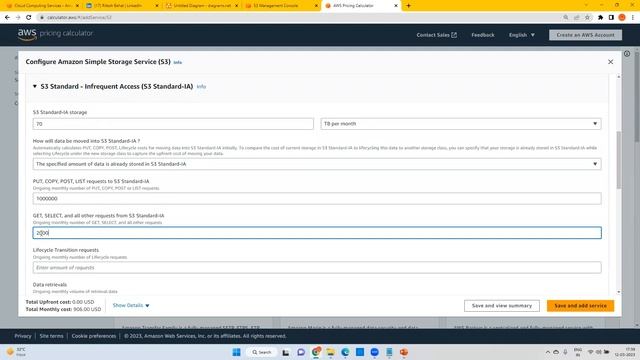The height and width of the screenshot is (360, 640).
Task: Open Info link beside S3 Standard-IA heading
Action: coord(201,87)
